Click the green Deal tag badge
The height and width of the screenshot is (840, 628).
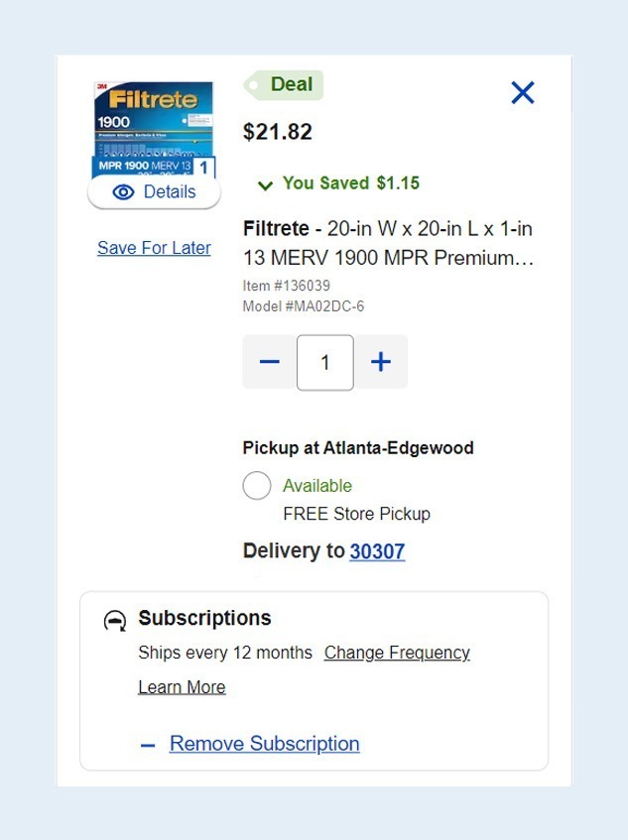click(283, 84)
